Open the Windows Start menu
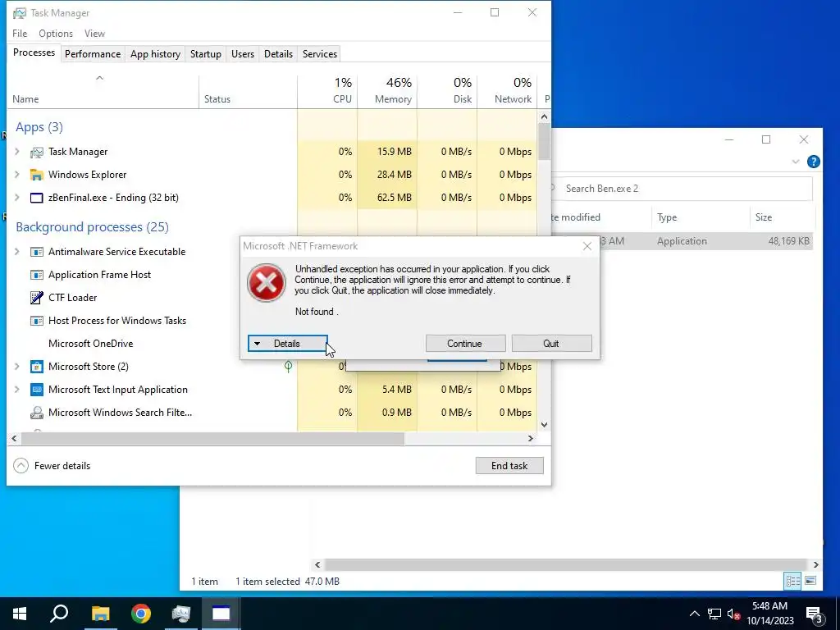The image size is (840, 630). click(20, 614)
